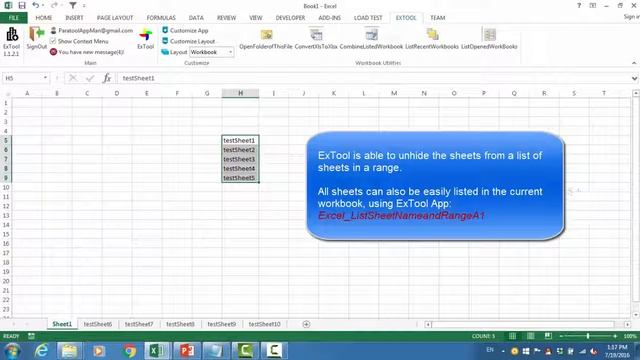Click the Excel Help question mark icon

pos(579,6)
